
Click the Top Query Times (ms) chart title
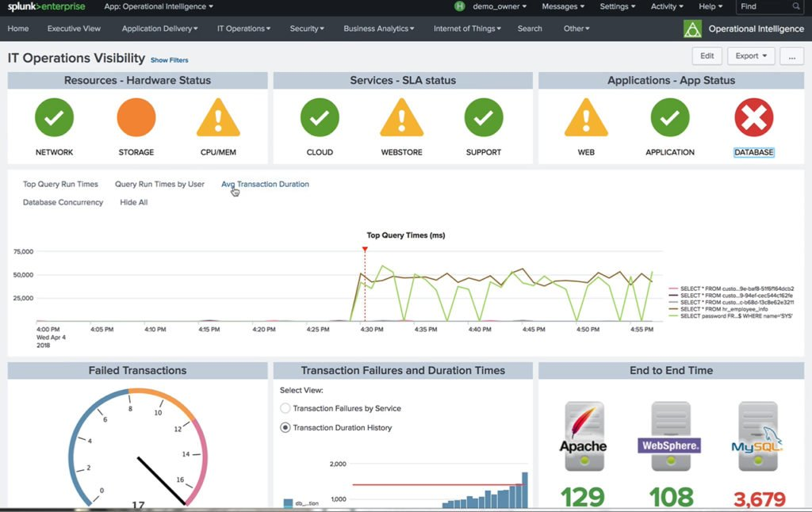point(406,235)
